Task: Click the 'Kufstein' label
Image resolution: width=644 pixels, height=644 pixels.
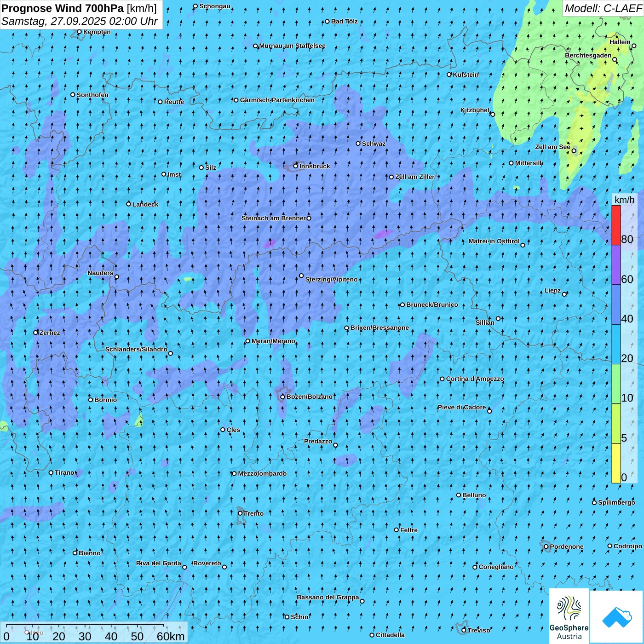Action: click(x=466, y=75)
